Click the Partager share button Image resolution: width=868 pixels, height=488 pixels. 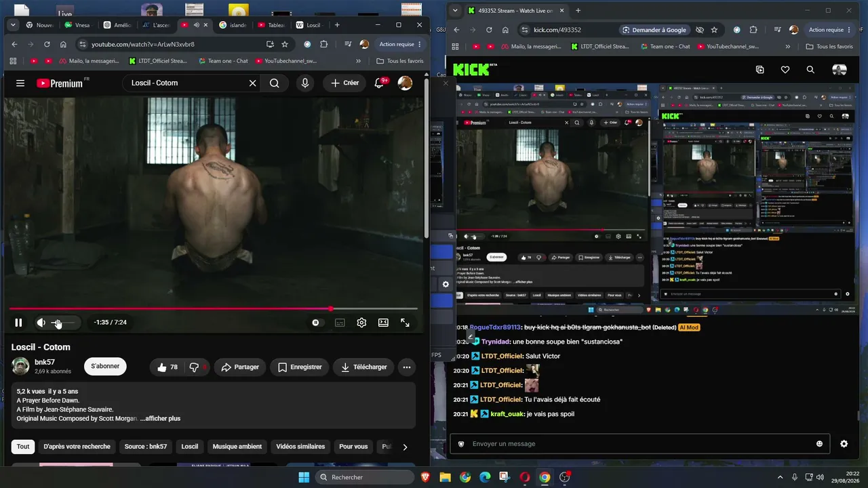click(x=241, y=367)
